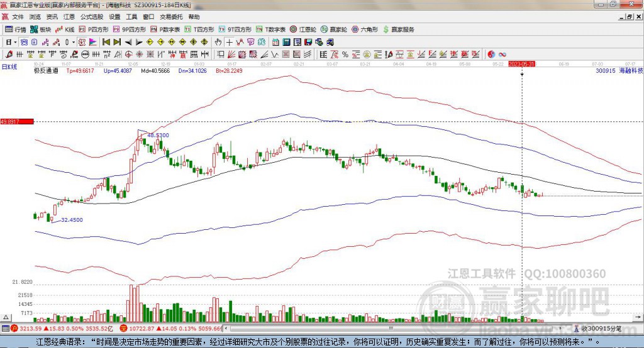644x348 pixels.
Task: Select the percent % line tool
Action: (345, 55)
